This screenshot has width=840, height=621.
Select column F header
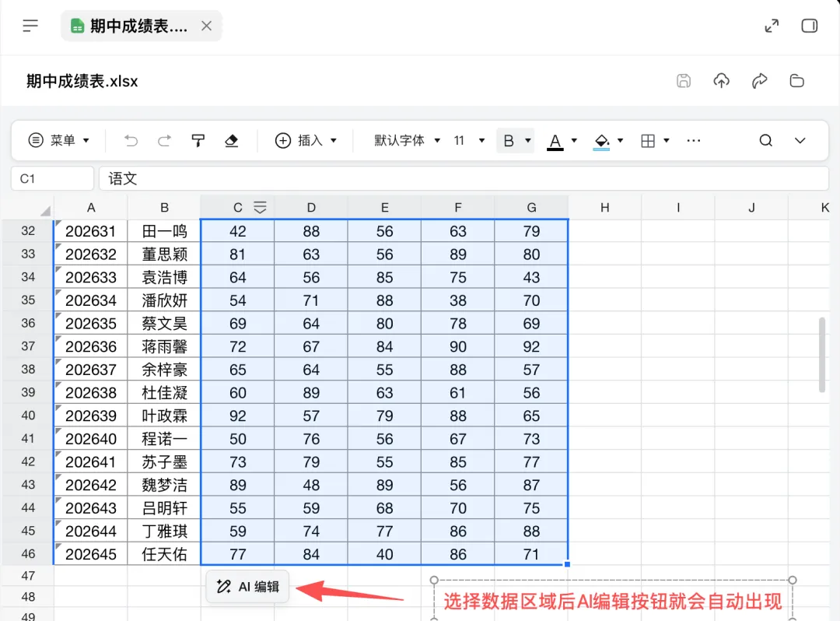[458, 207]
